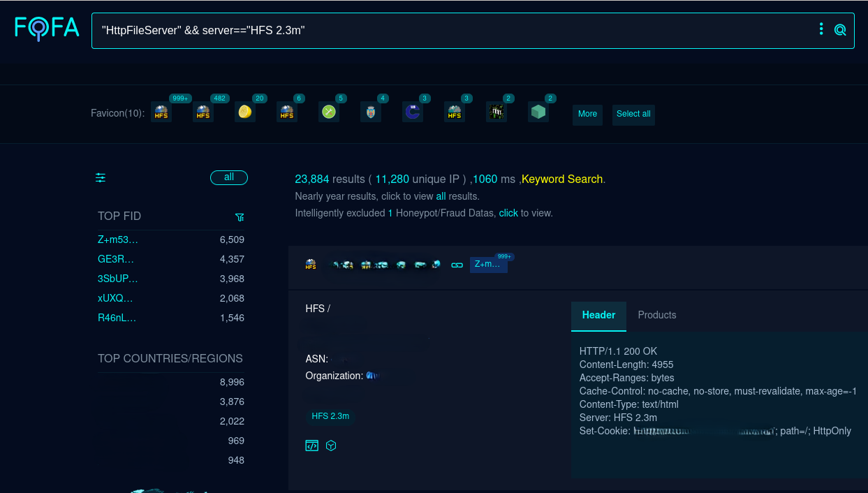Click the 'HTTP/1.1 200 OK' header line
The height and width of the screenshot is (493, 868).
(618, 351)
